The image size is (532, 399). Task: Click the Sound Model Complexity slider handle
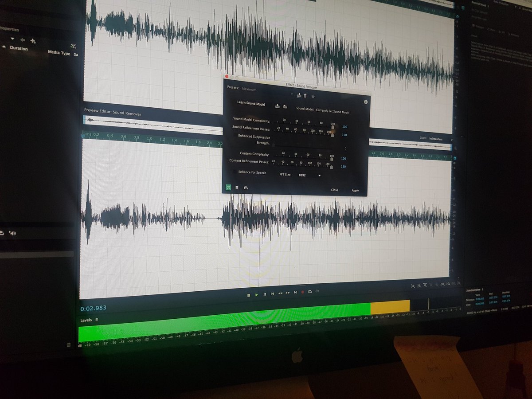[x=333, y=127]
